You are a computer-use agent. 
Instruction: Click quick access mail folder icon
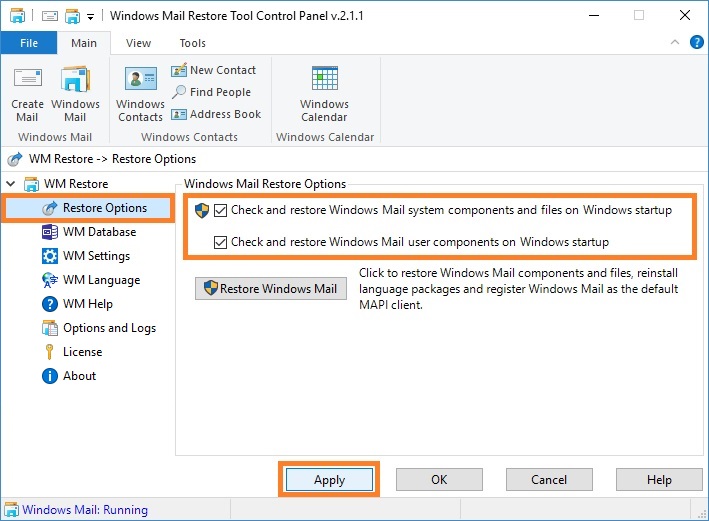click(72, 16)
